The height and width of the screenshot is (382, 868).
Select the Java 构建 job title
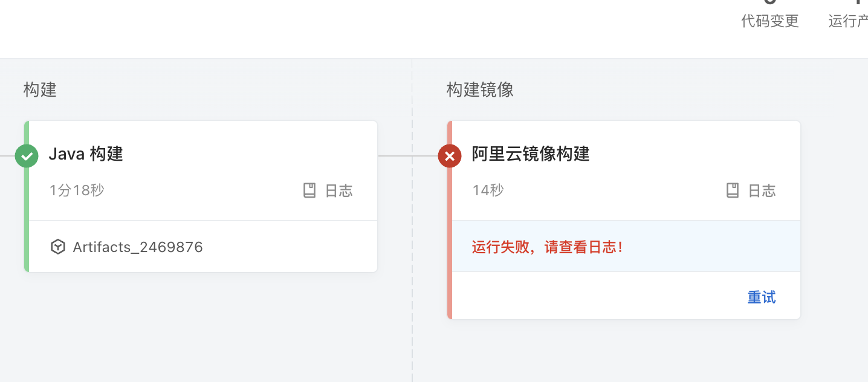point(86,154)
